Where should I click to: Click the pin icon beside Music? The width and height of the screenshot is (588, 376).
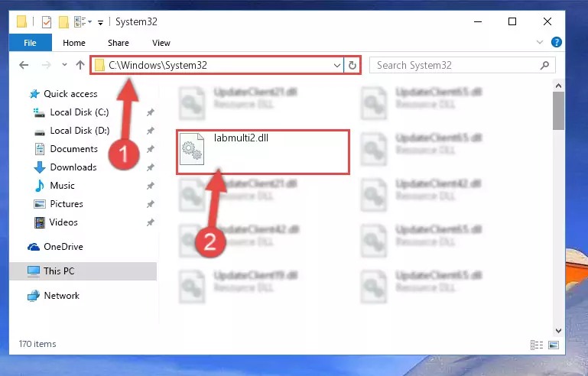click(151, 186)
